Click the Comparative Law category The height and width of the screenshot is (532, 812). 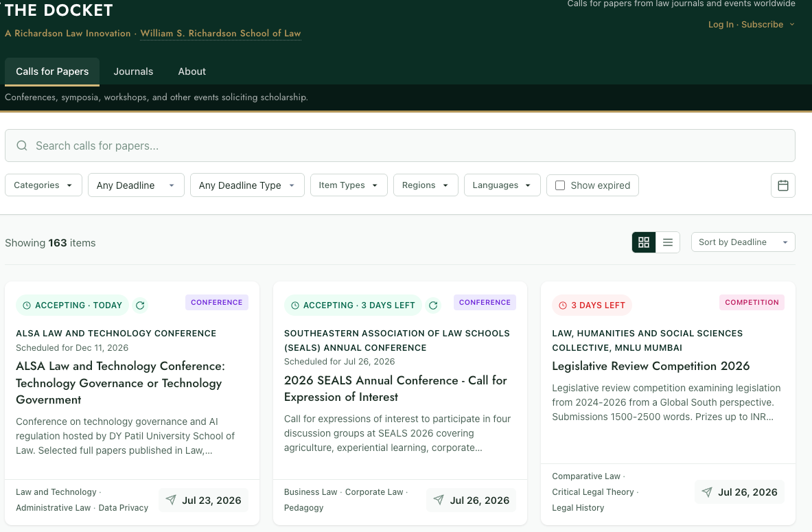coord(585,476)
